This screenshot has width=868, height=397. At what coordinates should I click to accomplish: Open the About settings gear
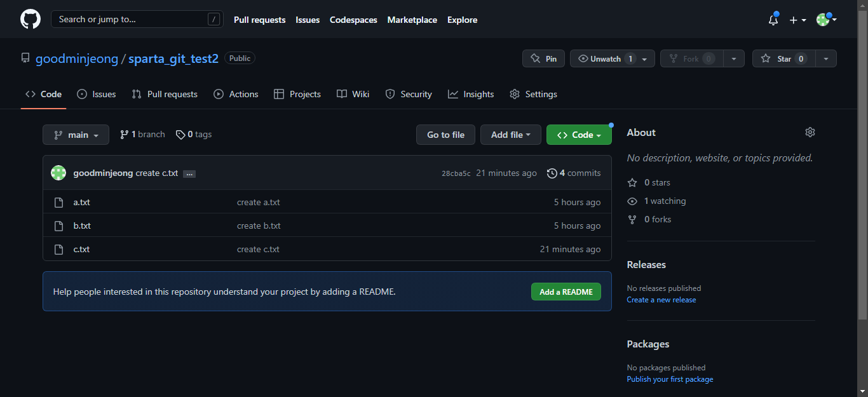(x=810, y=132)
